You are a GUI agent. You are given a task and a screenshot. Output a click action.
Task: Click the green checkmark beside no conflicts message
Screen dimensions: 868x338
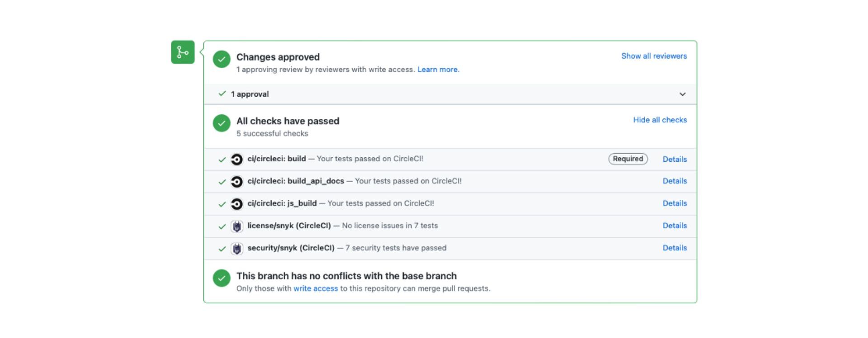pos(222,278)
